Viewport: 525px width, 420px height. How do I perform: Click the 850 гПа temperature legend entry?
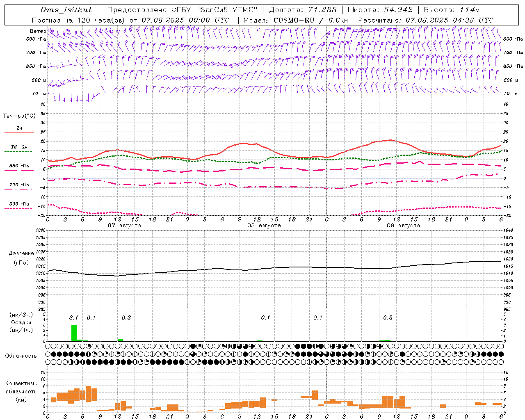[19, 166]
